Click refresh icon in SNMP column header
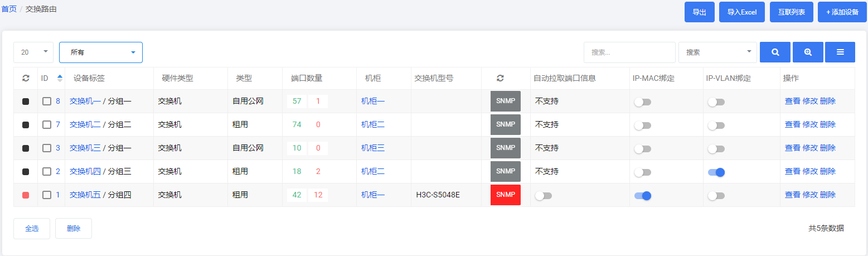 point(500,78)
